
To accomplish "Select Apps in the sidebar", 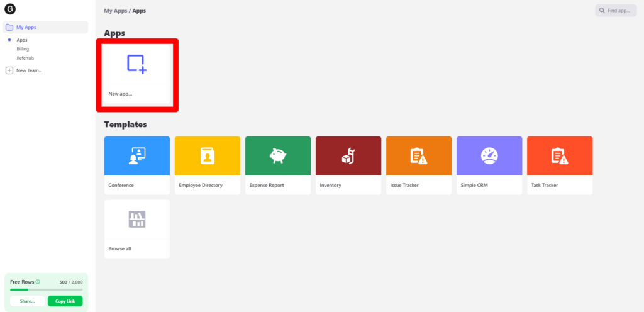I will 22,40.
